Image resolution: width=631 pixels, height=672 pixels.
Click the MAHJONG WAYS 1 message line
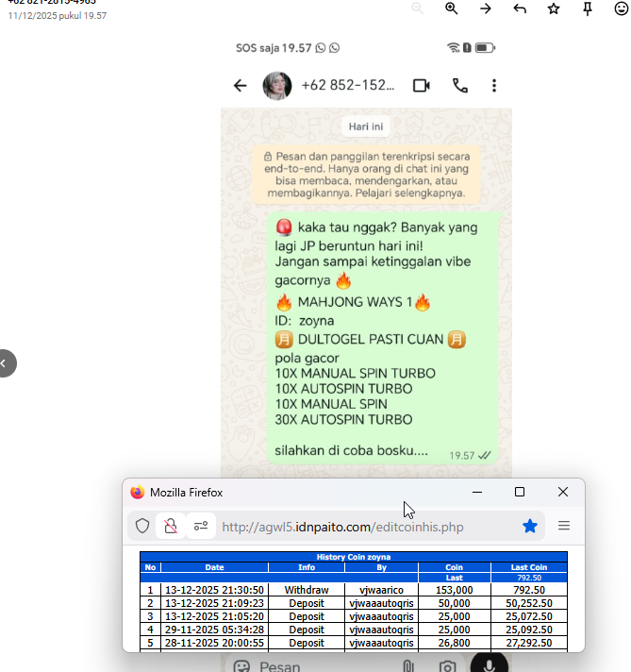pos(353,302)
